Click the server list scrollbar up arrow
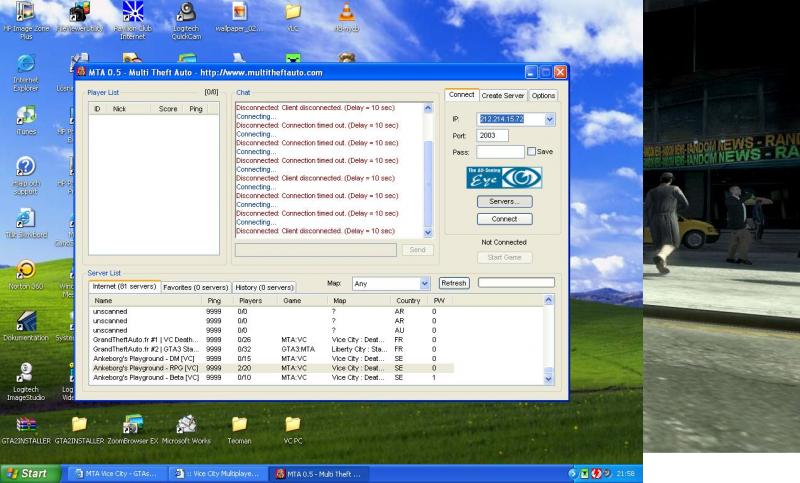The image size is (800, 483). coord(548,300)
